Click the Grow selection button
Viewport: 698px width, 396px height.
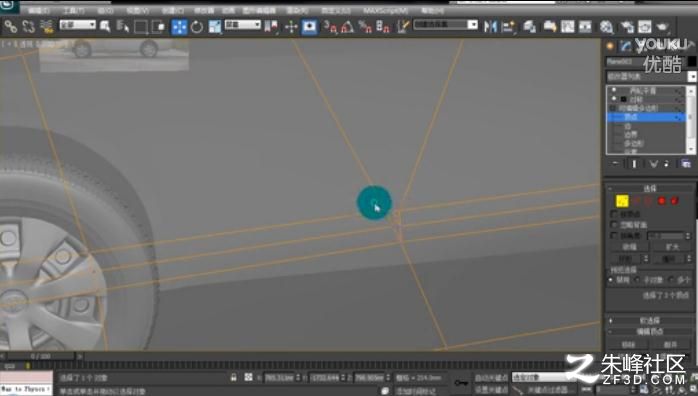click(672, 247)
